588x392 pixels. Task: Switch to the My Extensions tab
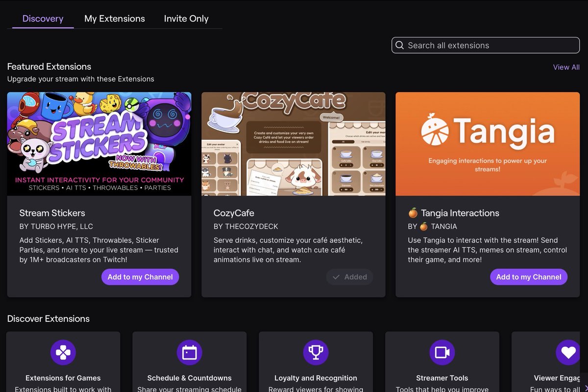coord(114,18)
